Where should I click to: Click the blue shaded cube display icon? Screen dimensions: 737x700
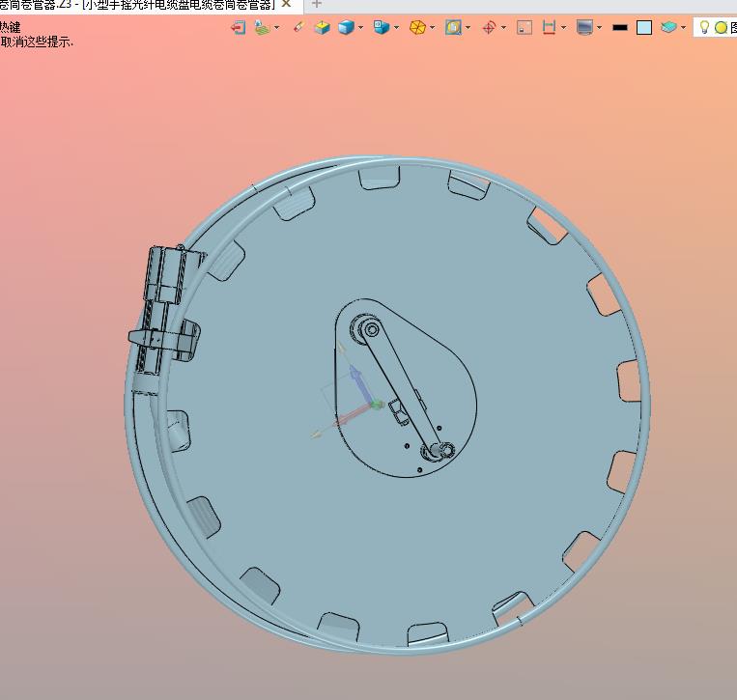(x=346, y=28)
